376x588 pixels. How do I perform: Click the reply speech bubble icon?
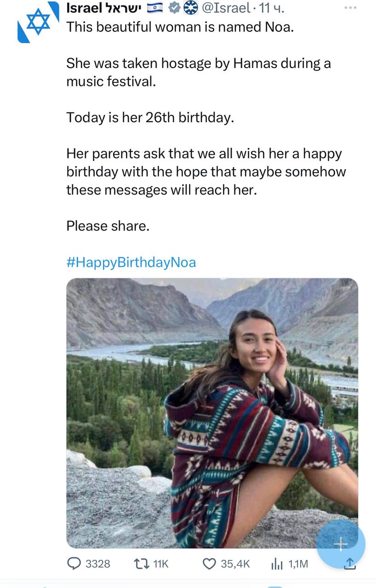point(74,563)
